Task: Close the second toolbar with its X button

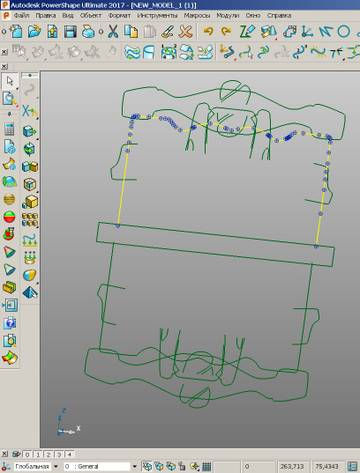Action: click(x=4, y=52)
